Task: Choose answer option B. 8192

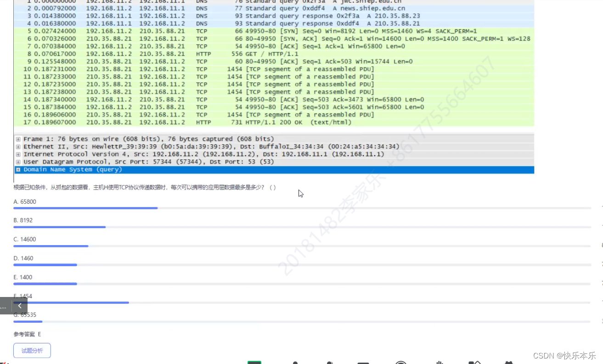Action: pos(23,220)
